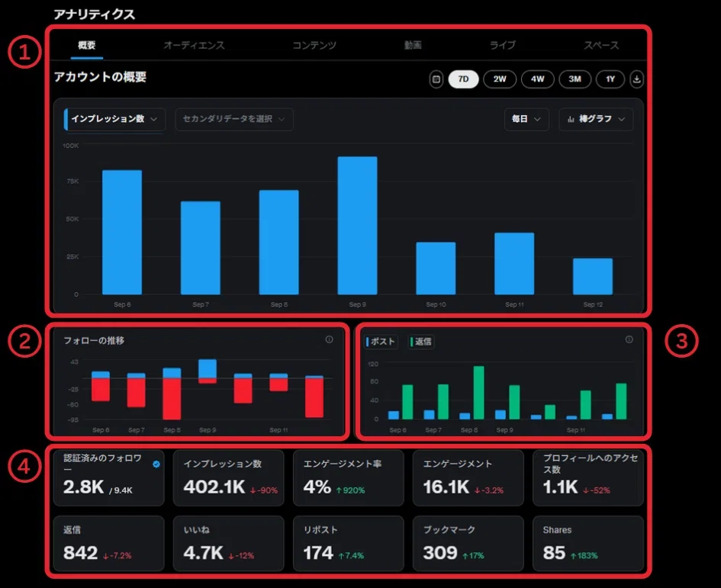This screenshot has height=588, width=721.
Task: Open セカンダリデータを選択 dropdown
Action: point(234,119)
